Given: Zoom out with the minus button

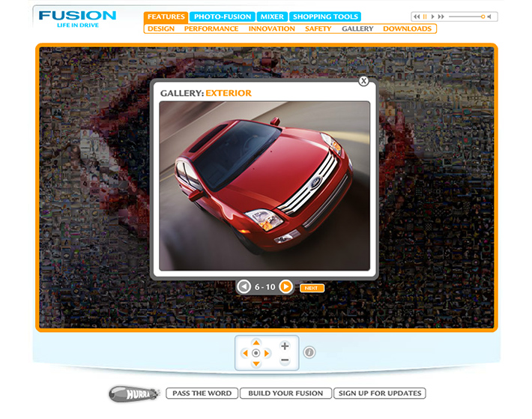Looking at the screenshot, I should click(285, 361).
